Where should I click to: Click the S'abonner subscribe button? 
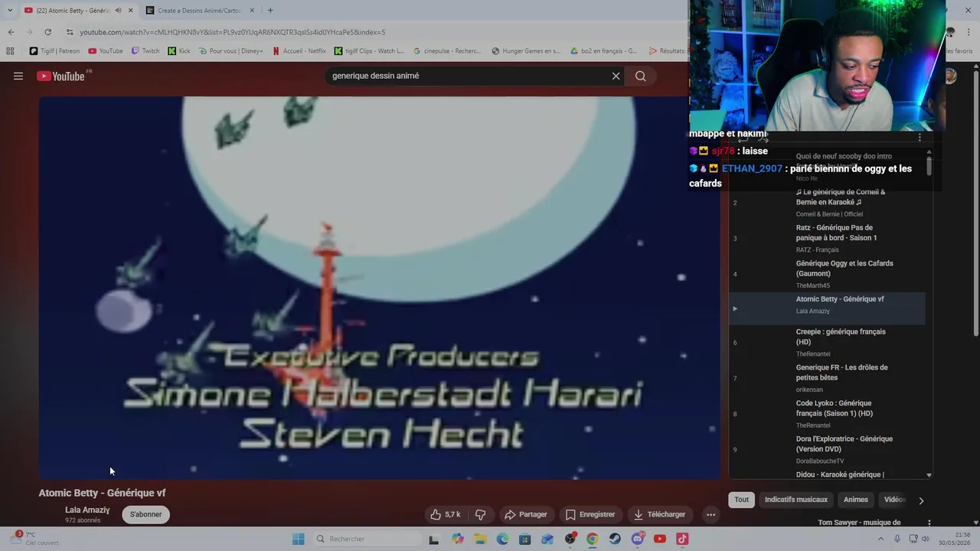point(145,514)
